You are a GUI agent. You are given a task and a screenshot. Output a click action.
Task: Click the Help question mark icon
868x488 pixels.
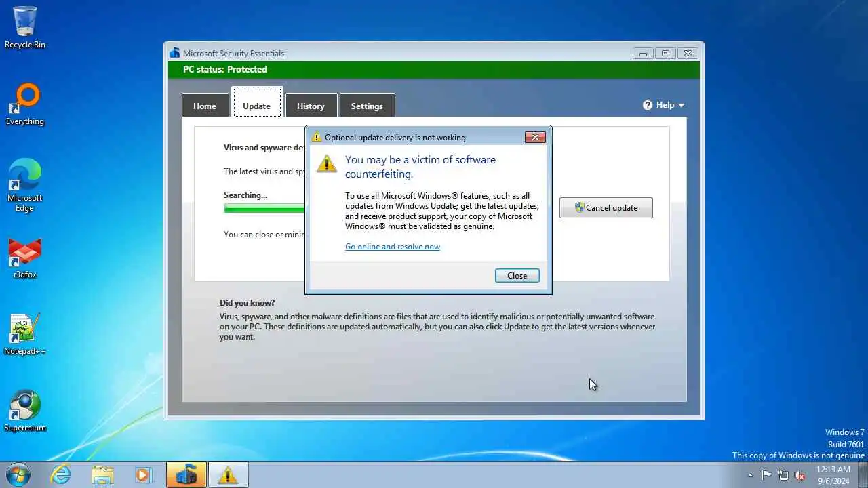(x=648, y=105)
